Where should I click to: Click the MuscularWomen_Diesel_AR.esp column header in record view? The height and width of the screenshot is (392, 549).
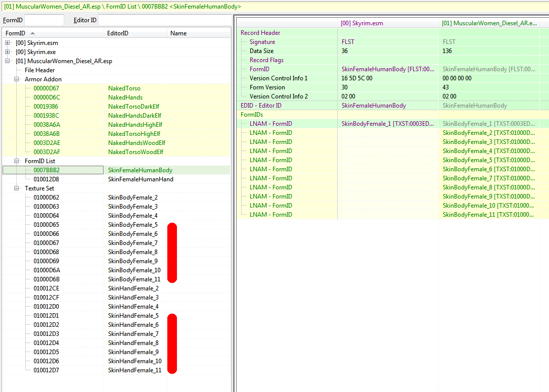coord(489,23)
